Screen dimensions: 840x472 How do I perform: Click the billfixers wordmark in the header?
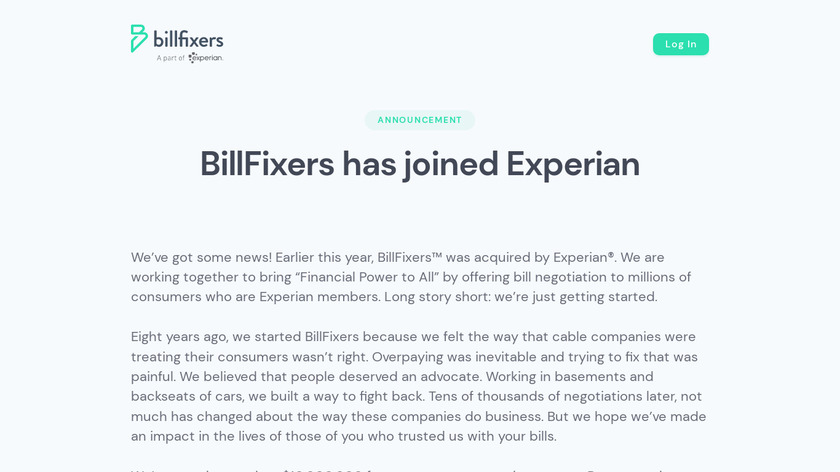189,40
